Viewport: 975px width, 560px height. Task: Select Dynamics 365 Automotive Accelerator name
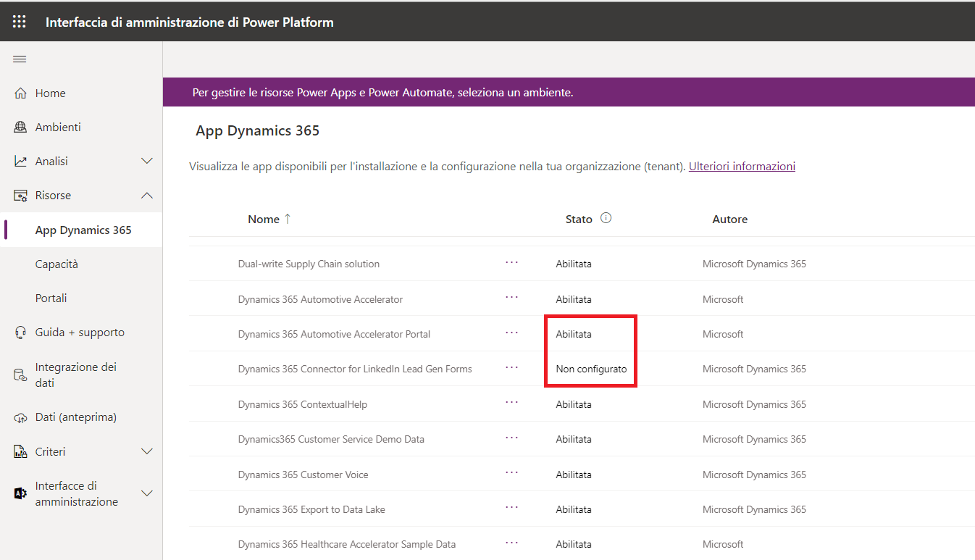[x=320, y=299]
